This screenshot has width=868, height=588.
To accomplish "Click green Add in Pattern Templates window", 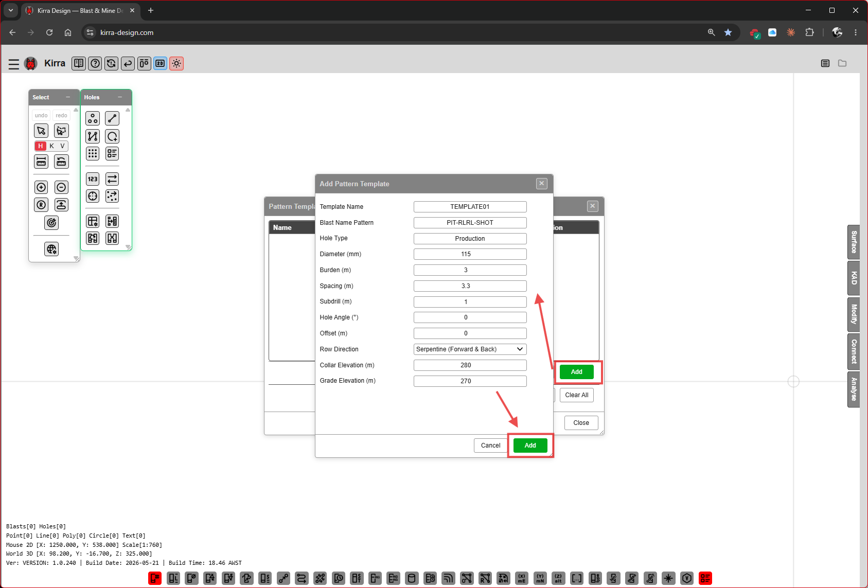I will (577, 372).
